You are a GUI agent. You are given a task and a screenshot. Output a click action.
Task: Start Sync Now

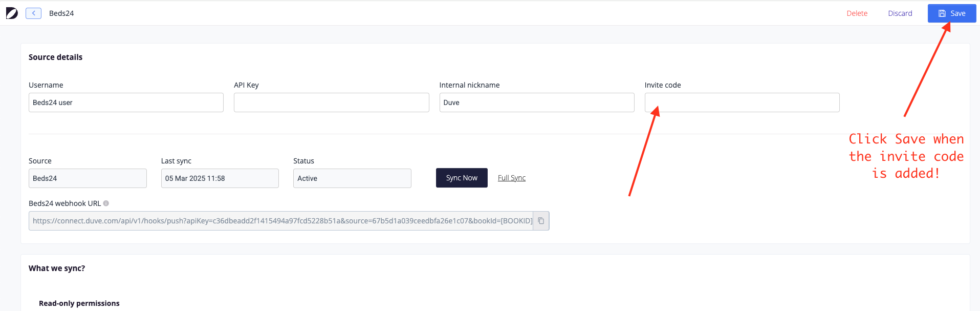462,178
